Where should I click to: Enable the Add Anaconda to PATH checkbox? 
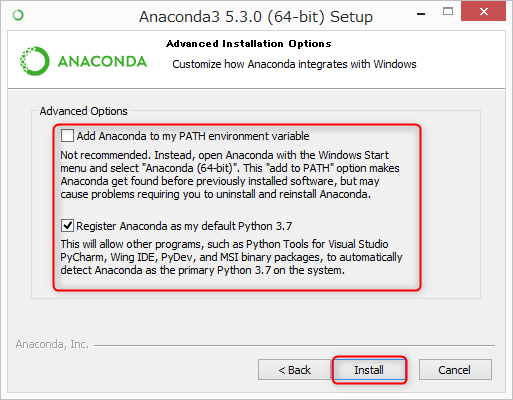tap(67, 136)
